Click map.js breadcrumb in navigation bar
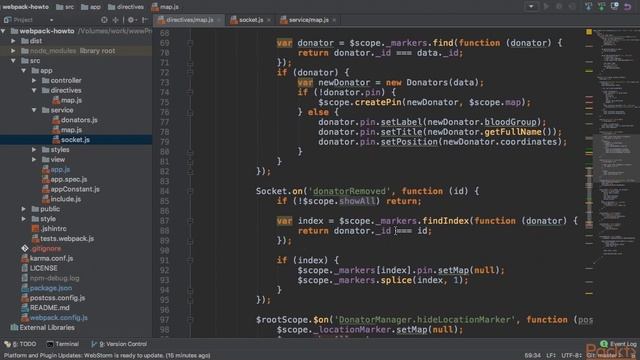The width and height of the screenshot is (640, 360). [x=165, y=7]
